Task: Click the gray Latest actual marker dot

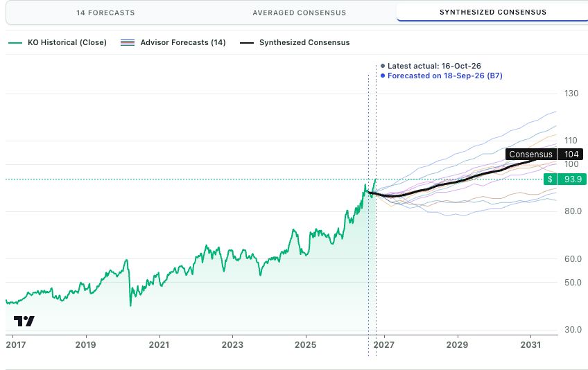Action: click(383, 66)
